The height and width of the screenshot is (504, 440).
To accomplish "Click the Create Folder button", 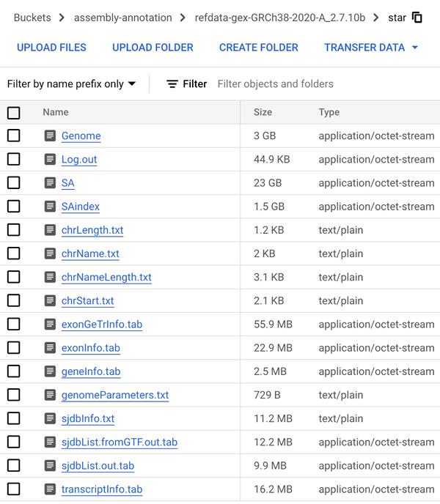I will click(258, 48).
